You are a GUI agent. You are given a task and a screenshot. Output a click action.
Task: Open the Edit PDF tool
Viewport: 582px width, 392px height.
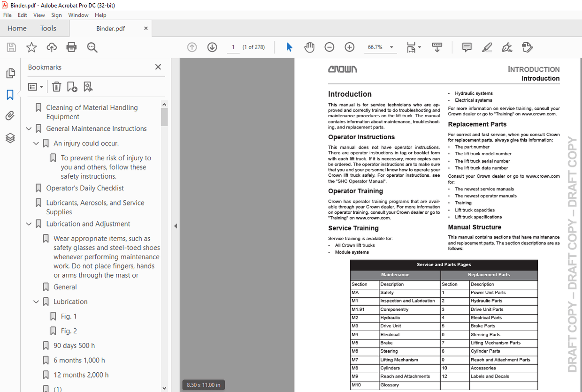point(528,47)
